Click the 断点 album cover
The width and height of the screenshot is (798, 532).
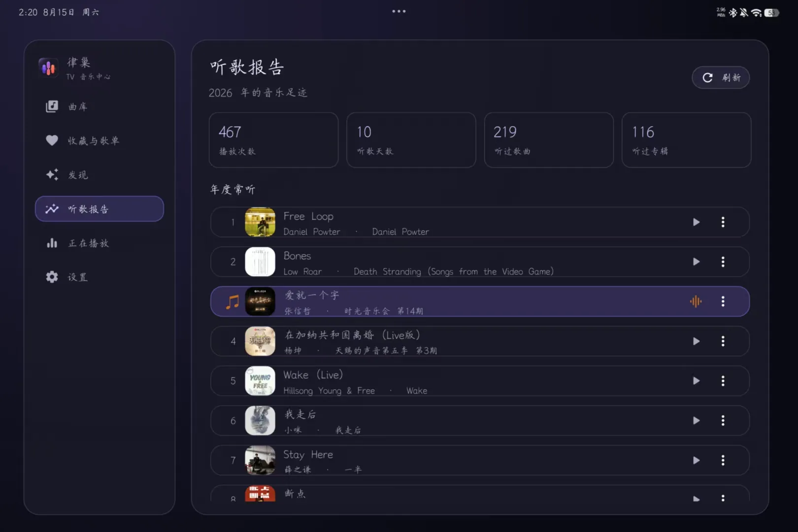click(260, 494)
